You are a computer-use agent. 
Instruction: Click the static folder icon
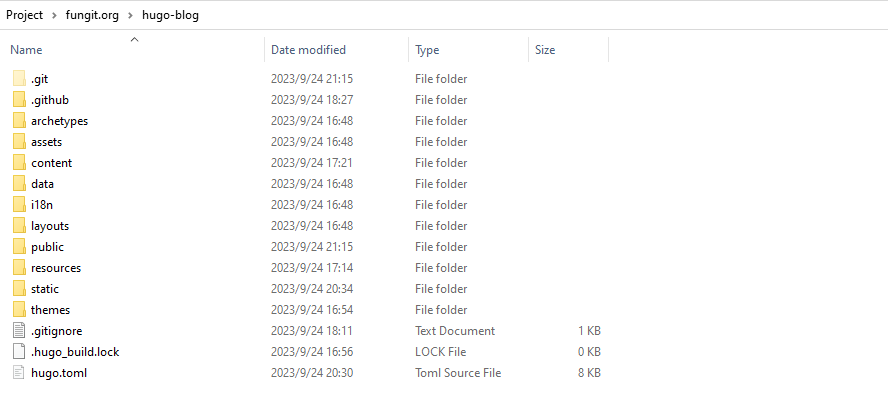coord(19,288)
